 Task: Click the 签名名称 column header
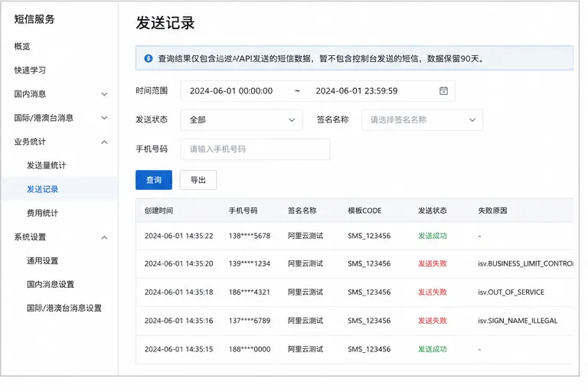[x=302, y=211]
